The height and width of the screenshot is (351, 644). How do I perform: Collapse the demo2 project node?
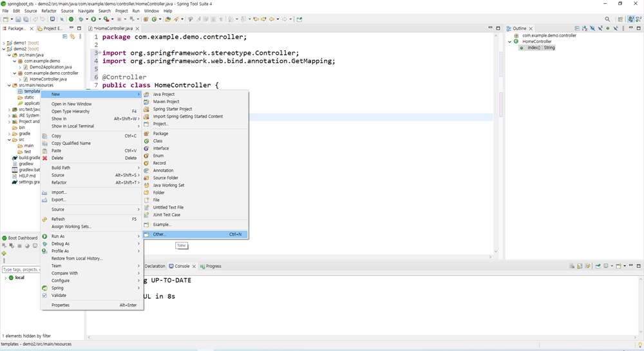click(x=4, y=49)
